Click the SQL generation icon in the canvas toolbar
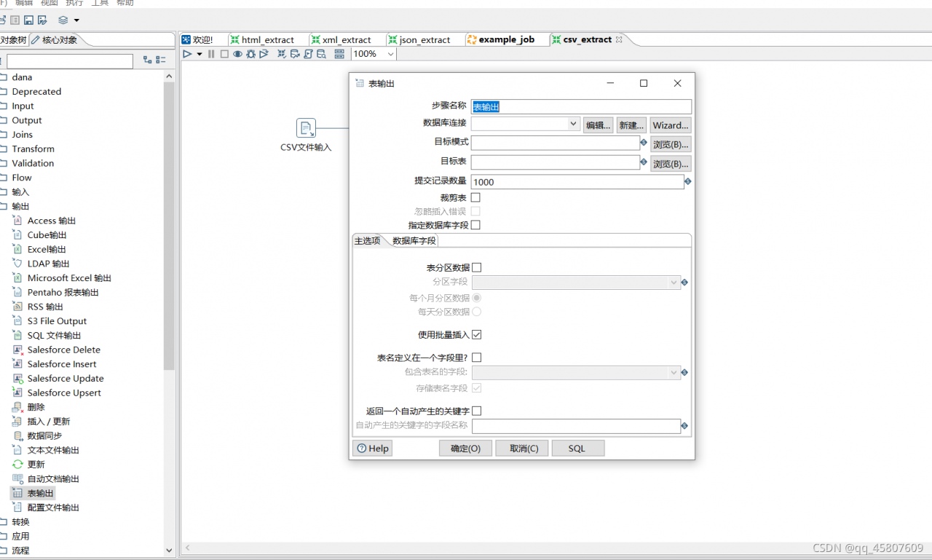The height and width of the screenshot is (560, 932). click(x=308, y=54)
